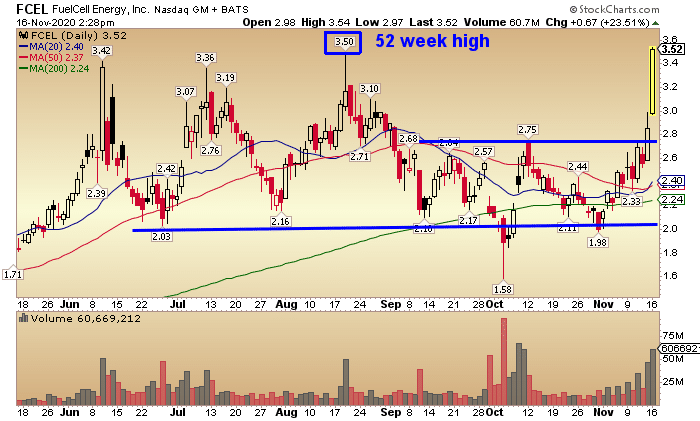Click the 1.6 price axis label
Screen dimensions: 700x421
point(671,275)
